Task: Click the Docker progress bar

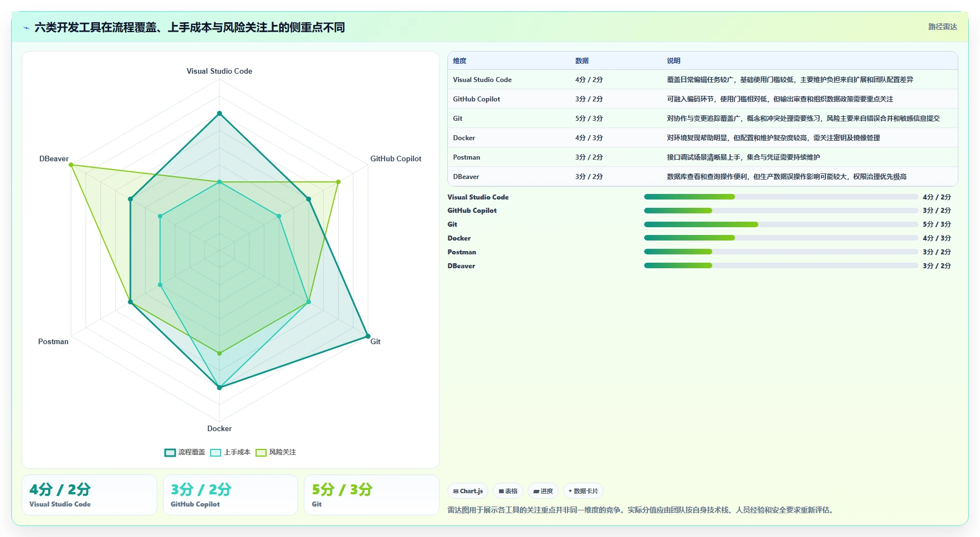Action: (x=781, y=238)
